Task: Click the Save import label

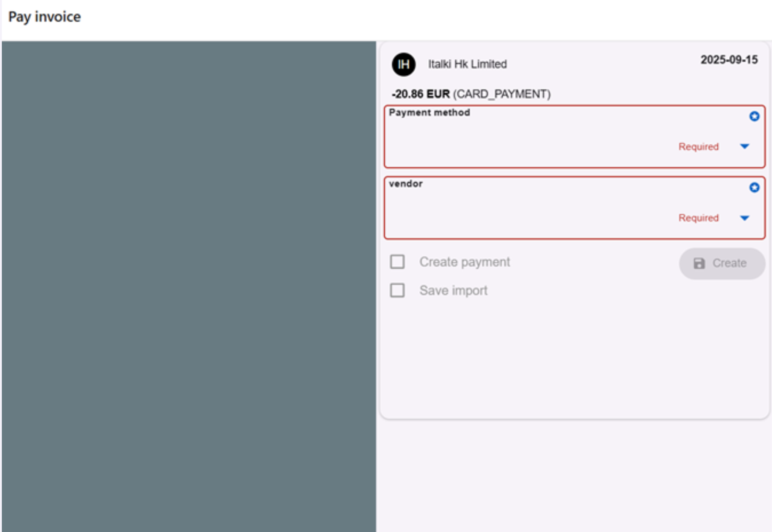Action: [x=453, y=291]
